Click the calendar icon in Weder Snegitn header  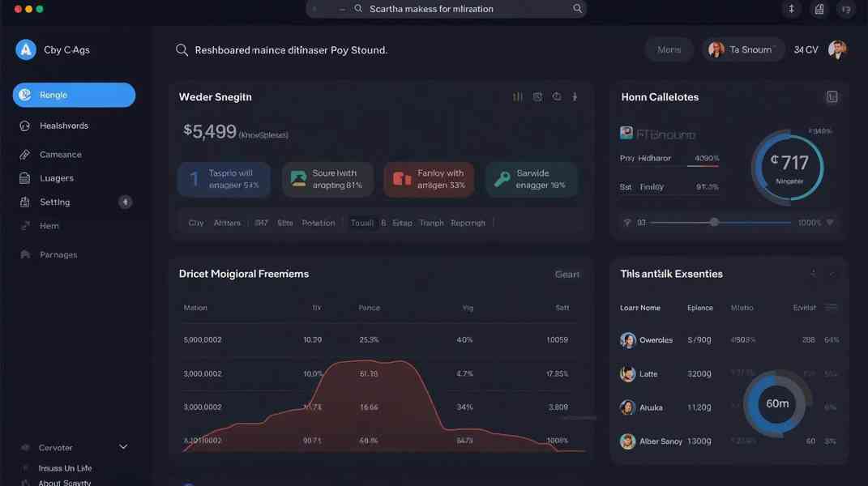point(537,96)
